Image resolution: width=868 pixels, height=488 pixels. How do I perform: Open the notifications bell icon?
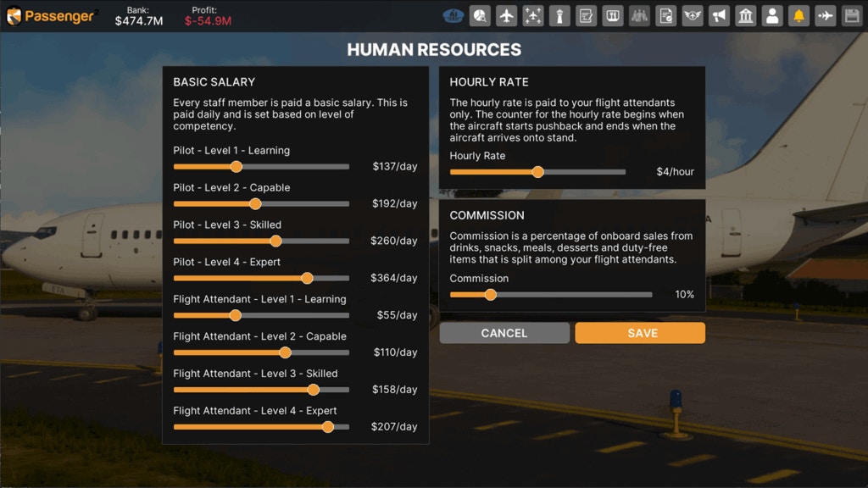click(798, 15)
